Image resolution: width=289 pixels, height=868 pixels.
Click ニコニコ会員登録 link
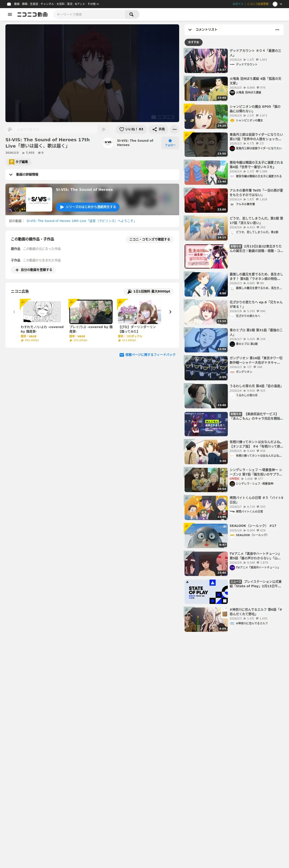click(258, 4)
